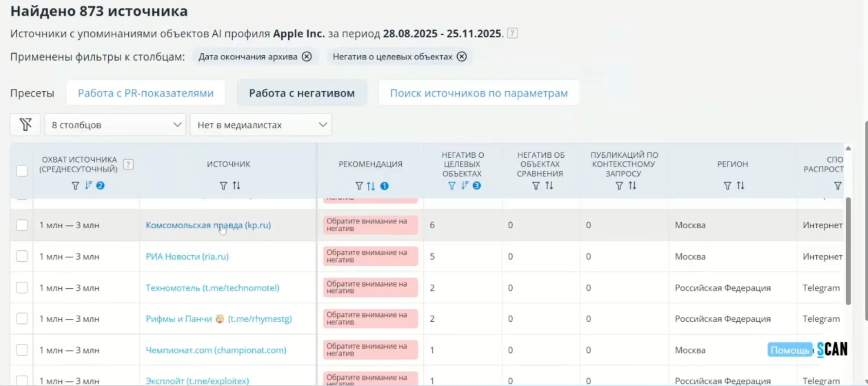
Task: Filter the Способ распространения column
Action: tap(838, 186)
